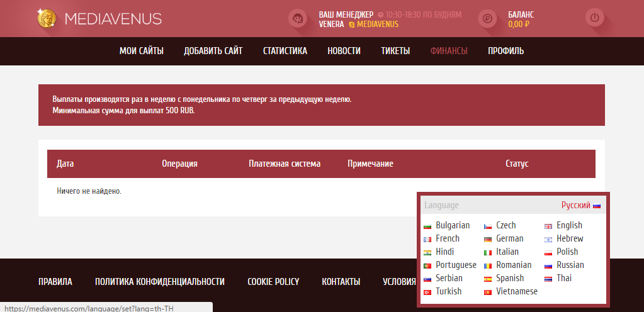Screen dimensions: 644x312
Task: Click the Romanian flag icon
Action: [488, 265]
